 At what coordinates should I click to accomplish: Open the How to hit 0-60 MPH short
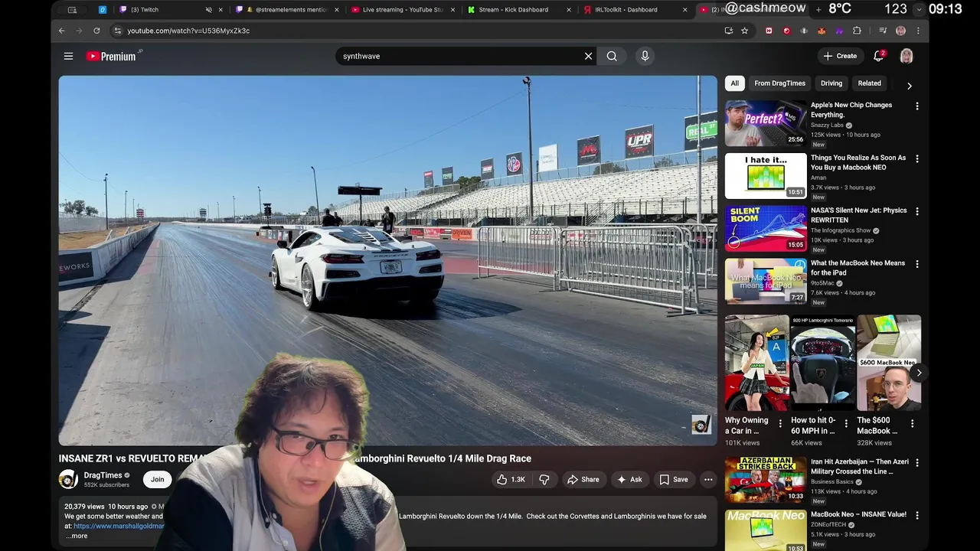(823, 364)
